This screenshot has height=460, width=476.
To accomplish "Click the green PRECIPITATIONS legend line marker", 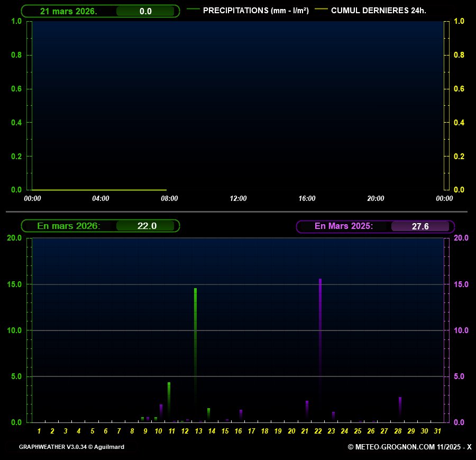I will click(x=193, y=10).
